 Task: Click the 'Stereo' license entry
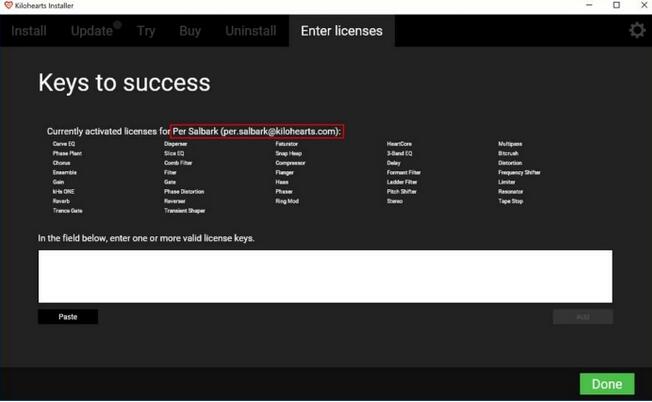click(395, 201)
